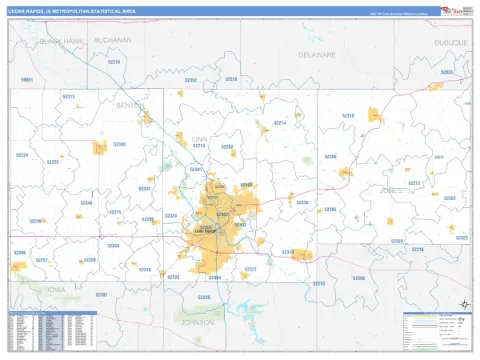Click ZIP code 52210 in Buchanan

[x=114, y=62]
